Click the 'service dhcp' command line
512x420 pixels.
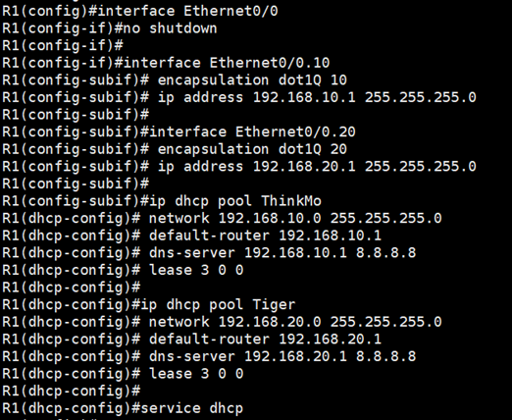click(x=123, y=408)
